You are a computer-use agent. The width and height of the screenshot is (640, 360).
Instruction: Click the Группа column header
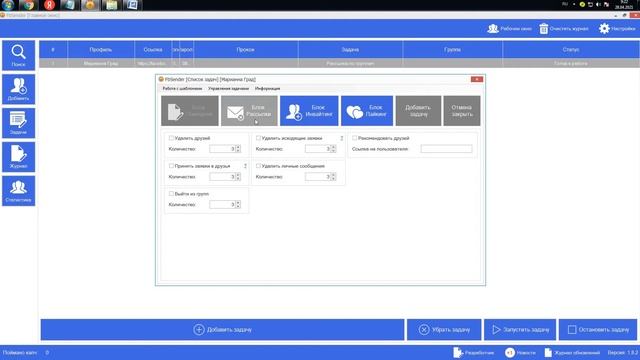[x=453, y=49]
